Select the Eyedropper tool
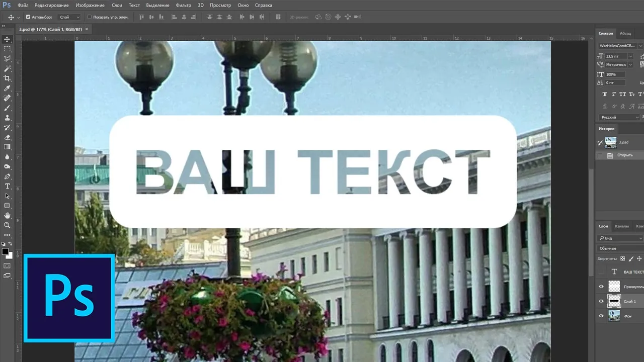 tap(7, 88)
